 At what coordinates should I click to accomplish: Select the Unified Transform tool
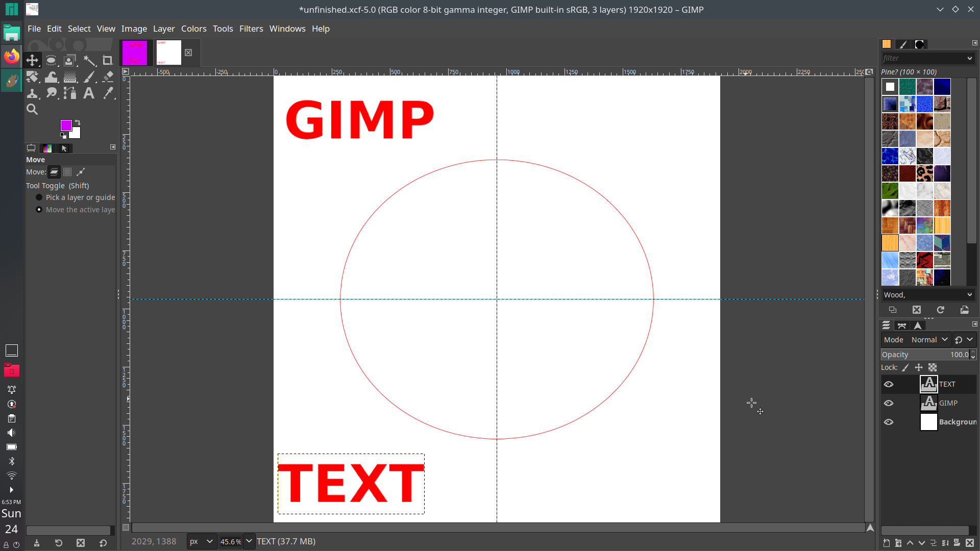coord(32,77)
